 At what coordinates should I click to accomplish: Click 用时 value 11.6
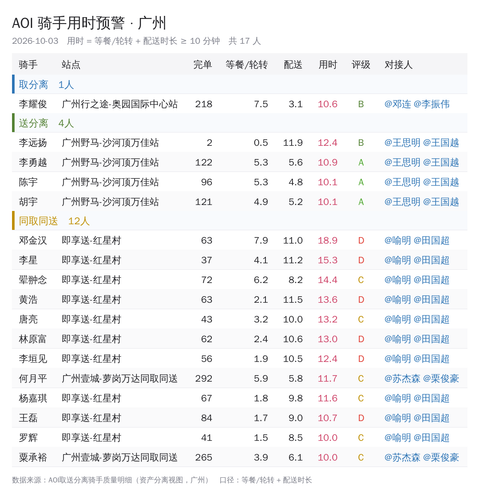pos(327,398)
